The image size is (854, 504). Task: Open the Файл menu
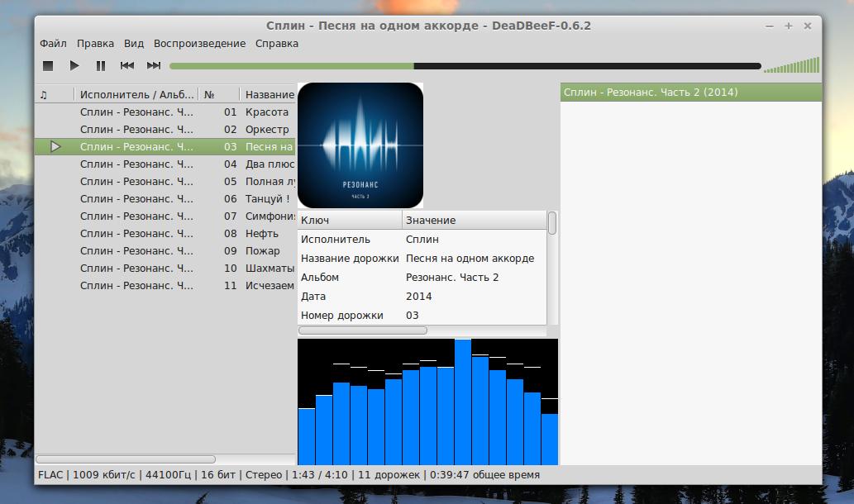[53, 43]
